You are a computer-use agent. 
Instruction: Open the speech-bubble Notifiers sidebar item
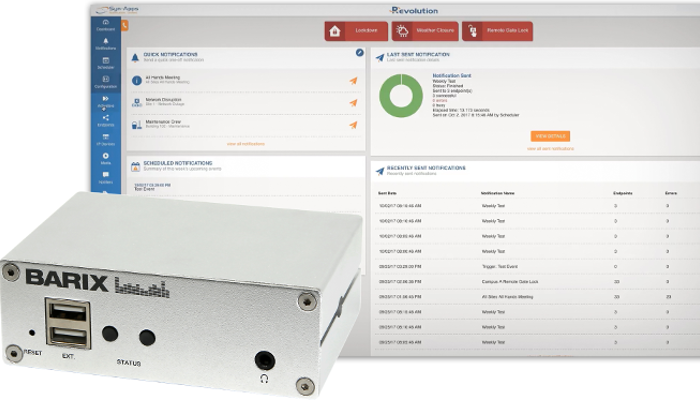(x=106, y=178)
